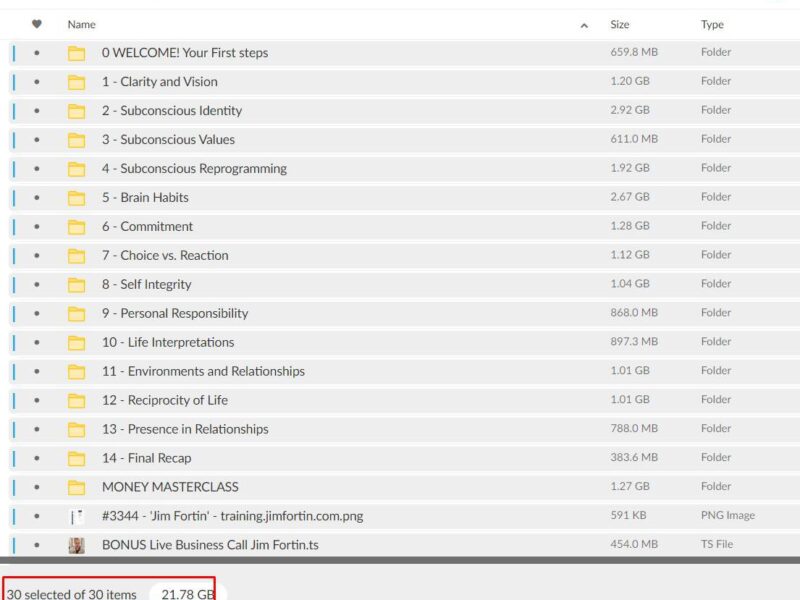Click the 21.78 GB total size badge

click(x=188, y=594)
